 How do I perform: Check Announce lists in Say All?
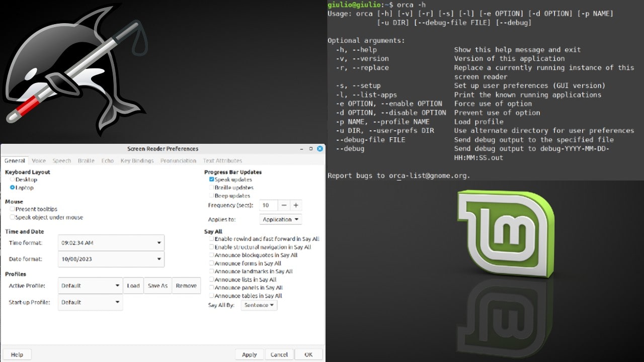[243, 280]
